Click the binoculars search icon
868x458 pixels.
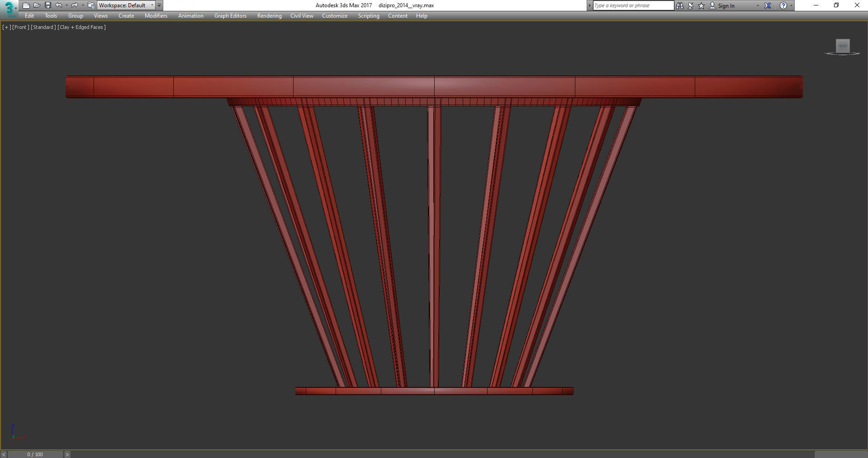(679, 5)
